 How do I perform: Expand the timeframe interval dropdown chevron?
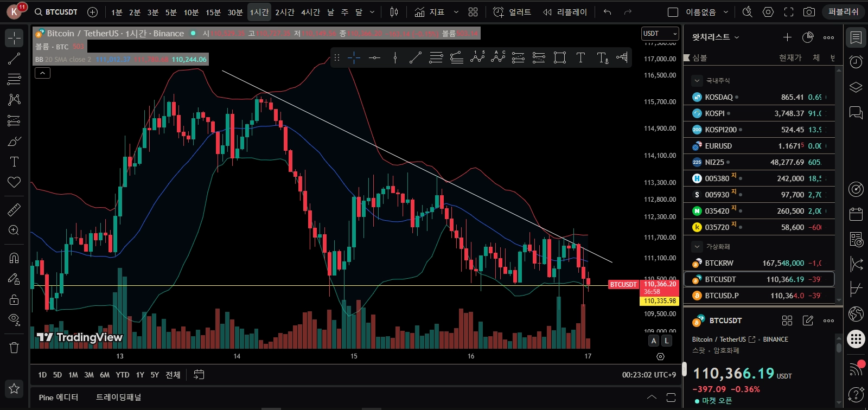click(372, 12)
